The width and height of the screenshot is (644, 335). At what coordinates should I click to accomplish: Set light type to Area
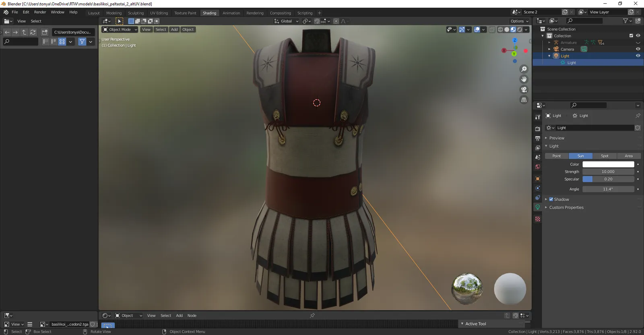(x=629, y=156)
